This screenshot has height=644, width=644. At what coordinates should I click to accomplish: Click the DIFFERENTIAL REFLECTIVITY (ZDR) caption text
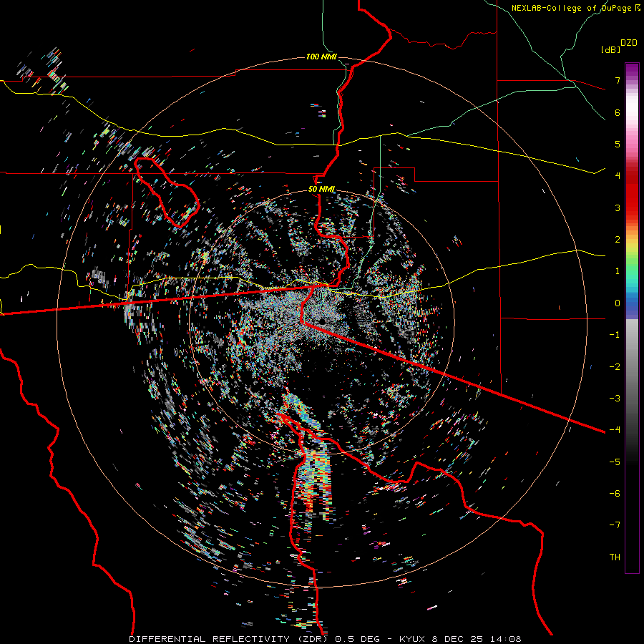pyautogui.click(x=230, y=639)
